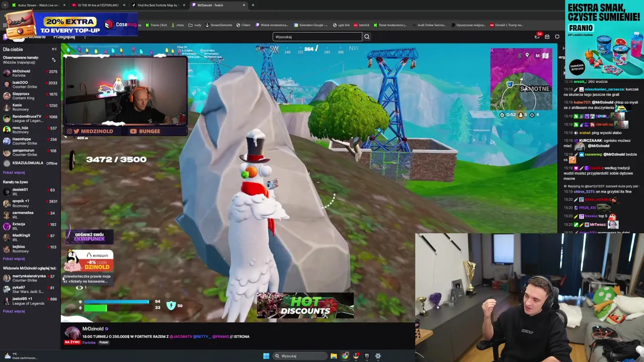
Task: Switch to the DJ THE M live tab
Action: point(98,5)
